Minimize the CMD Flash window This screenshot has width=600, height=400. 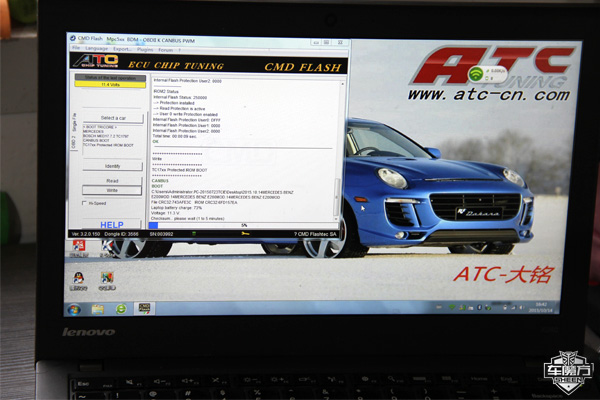coord(316,42)
